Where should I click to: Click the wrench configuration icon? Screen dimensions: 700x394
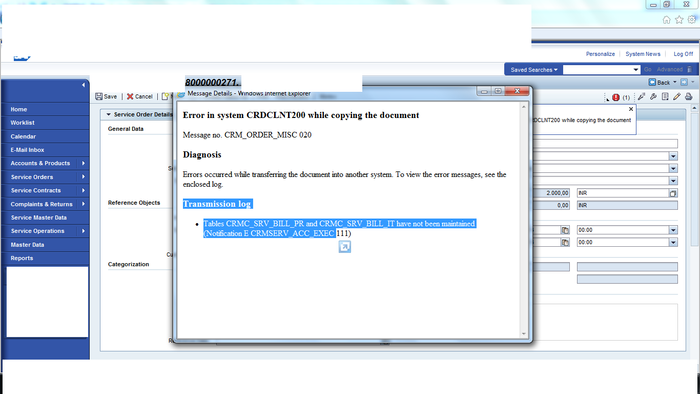coord(653,96)
